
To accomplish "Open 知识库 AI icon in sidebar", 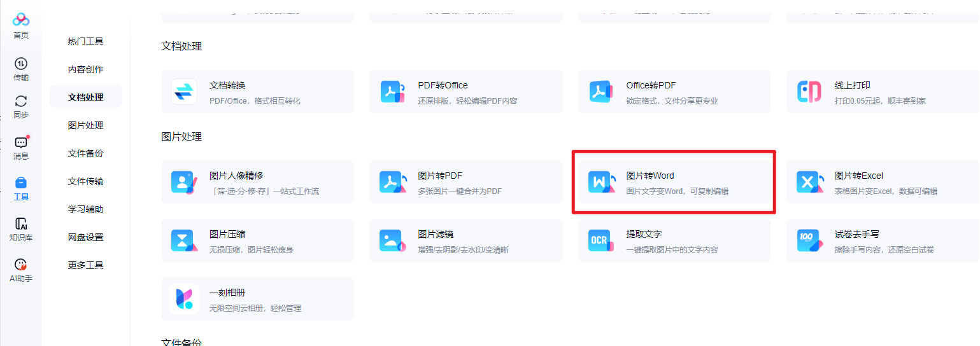I will (21, 224).
